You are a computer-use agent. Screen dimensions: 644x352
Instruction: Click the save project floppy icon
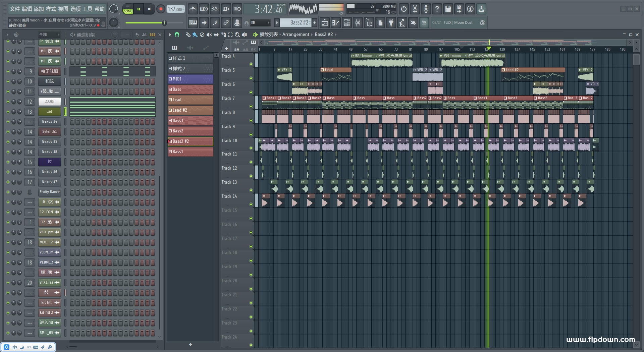click(x=448, y=9)
